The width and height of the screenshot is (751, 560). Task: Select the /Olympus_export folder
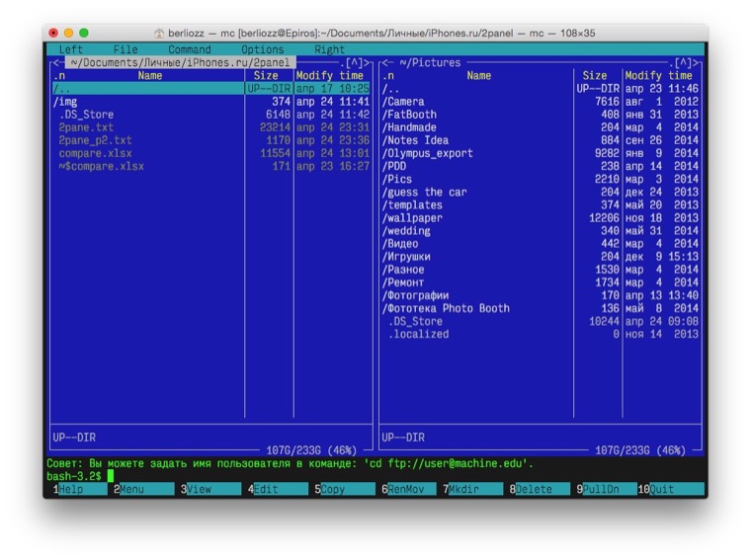click(x=541, y=153)
